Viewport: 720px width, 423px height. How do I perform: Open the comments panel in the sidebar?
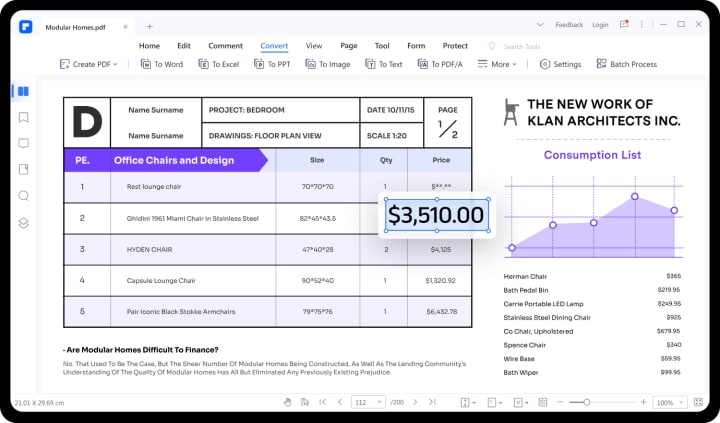23,144
